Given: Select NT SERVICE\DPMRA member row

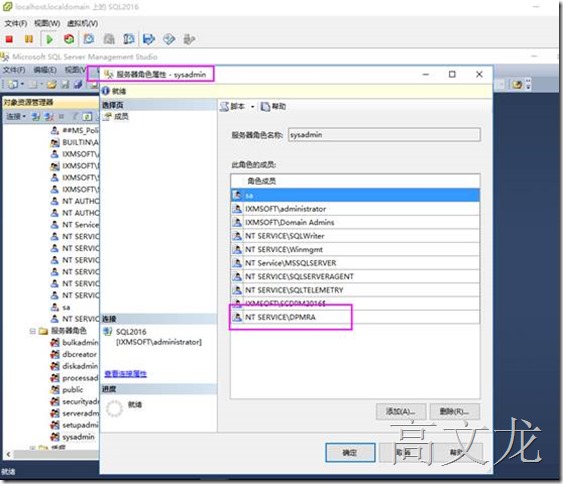Looking at the screenshot, I should (x=355, y=317).
